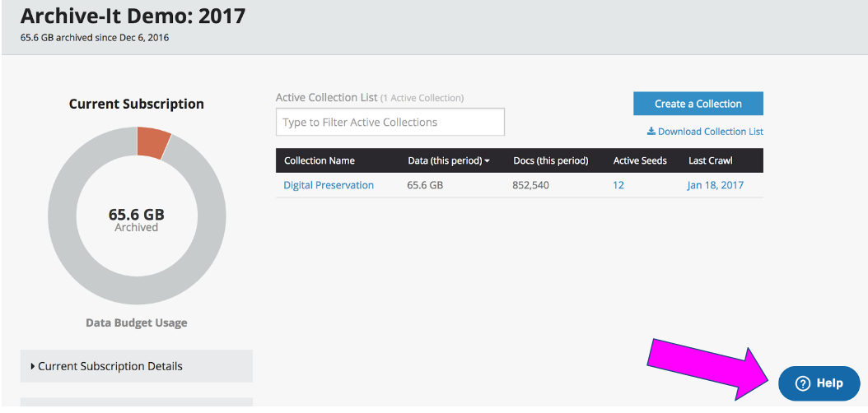Focus the Type to Filter Active Collections field

pos(390,123)
